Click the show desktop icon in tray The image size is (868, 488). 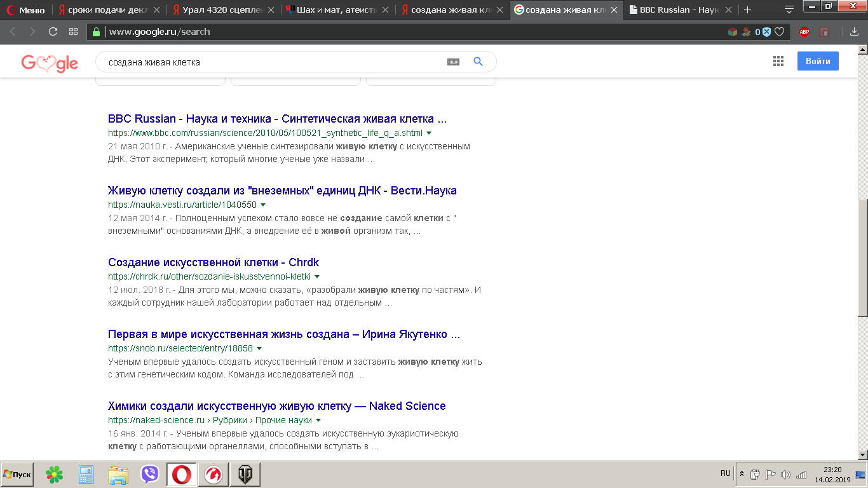[x=860, y=475]
